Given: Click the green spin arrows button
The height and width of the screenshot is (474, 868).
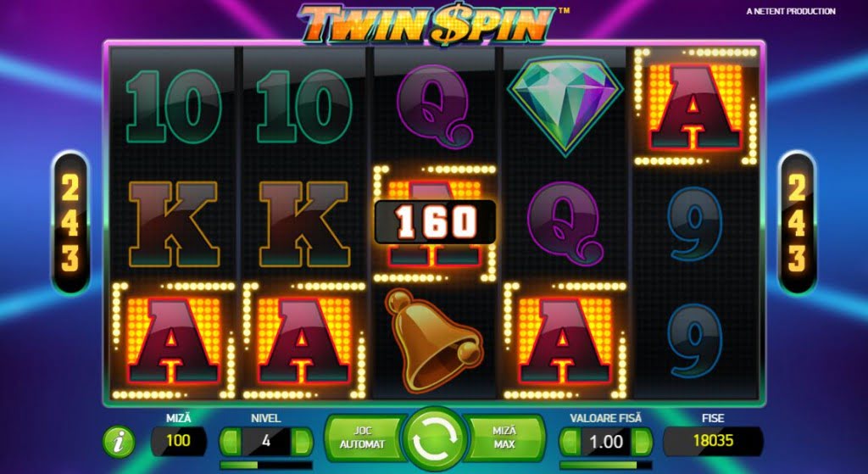Looking at the screenshot, I should tap(435, 440).
